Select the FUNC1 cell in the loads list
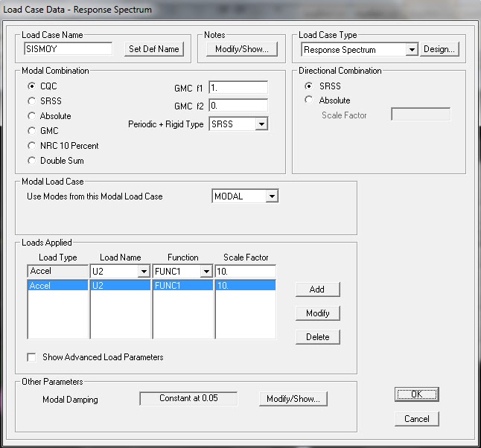Screen dimensions: 481x448 (183, 286)
